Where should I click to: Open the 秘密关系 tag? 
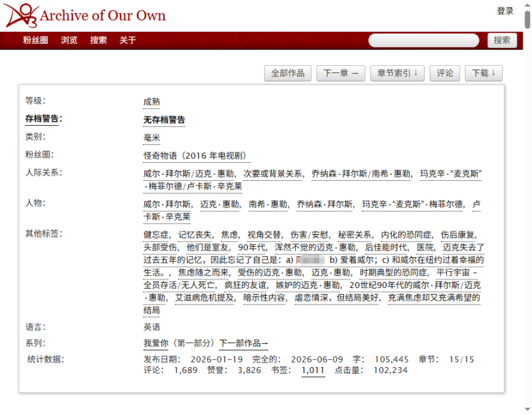(354, 235)
